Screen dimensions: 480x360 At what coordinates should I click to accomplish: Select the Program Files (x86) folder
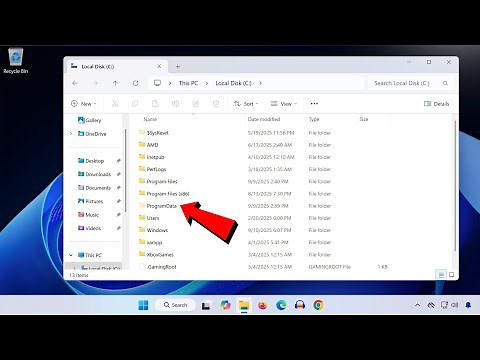(x=164, y=194)
